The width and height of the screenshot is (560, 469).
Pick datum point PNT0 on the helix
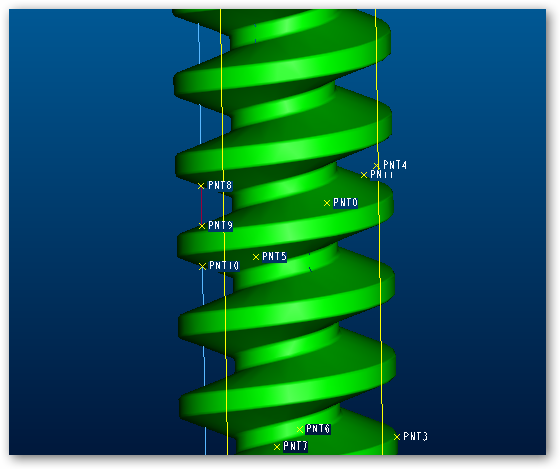point(327,203)
